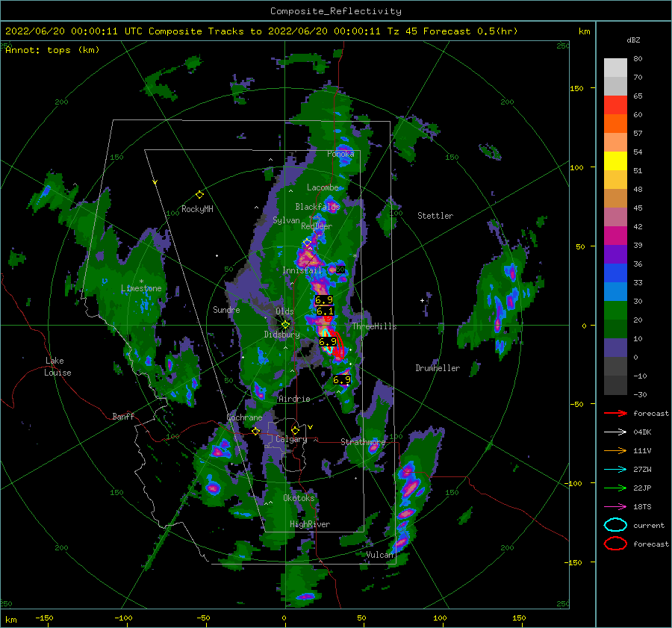Click the Innisfail city label
Image resolution: width=672 pixels, height=628 pixels.
[x=302, y=270]
